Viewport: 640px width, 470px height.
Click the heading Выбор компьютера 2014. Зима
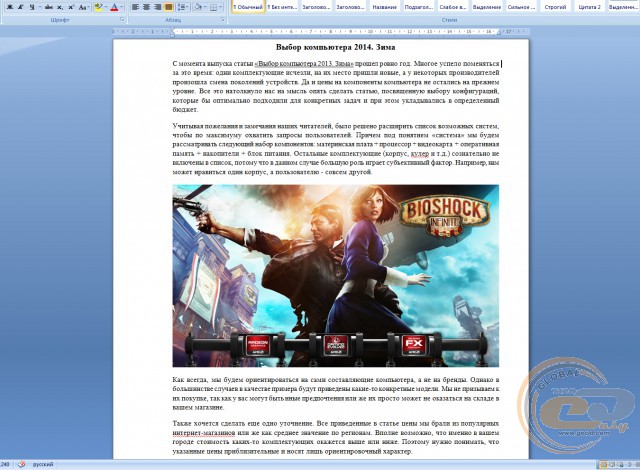tap(336, 47)
